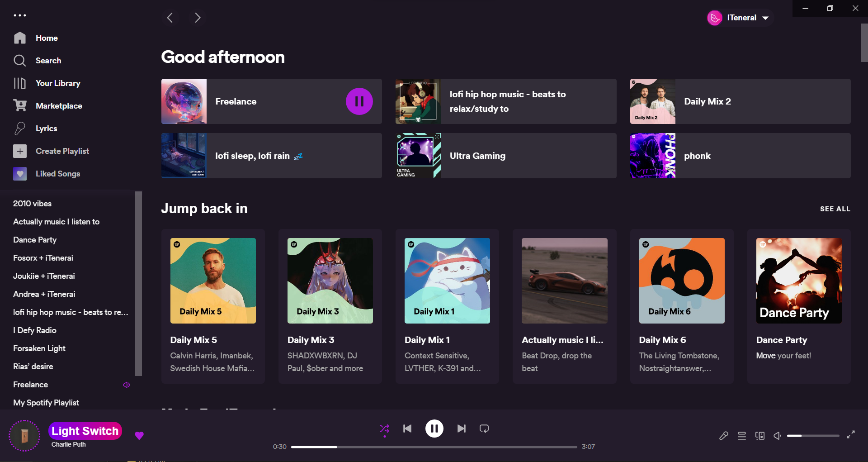Open Daily Mix 5 card cover
This screenshot has width=868, height=462.
click(213, 281)
